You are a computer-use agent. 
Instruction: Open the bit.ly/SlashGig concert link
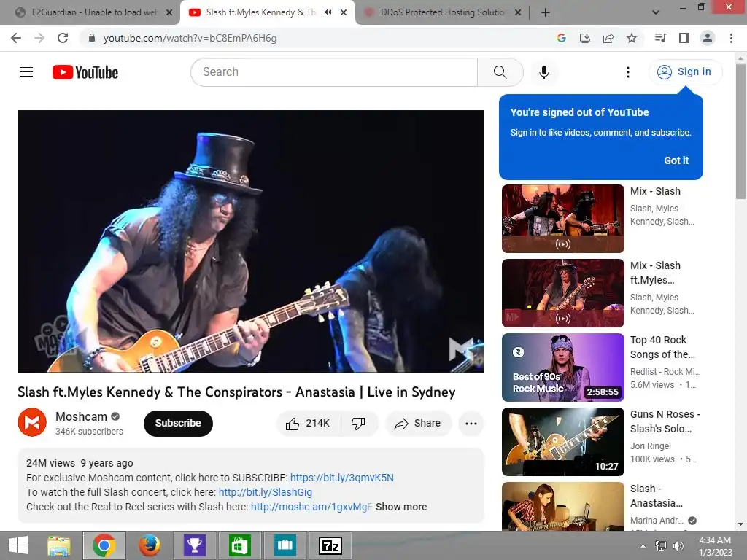266,492
